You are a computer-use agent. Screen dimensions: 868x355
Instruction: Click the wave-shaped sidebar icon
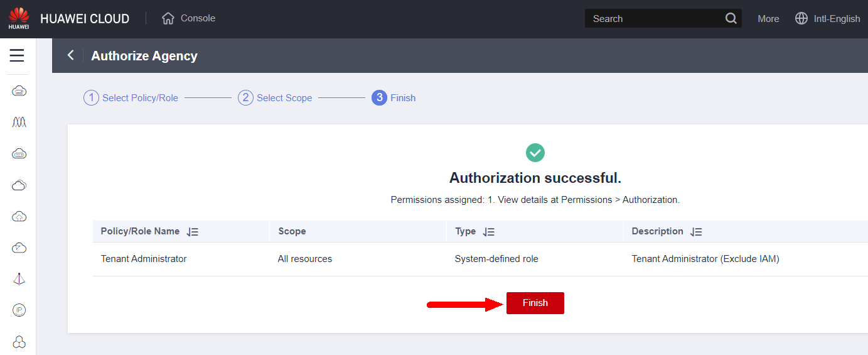point(19,122)
